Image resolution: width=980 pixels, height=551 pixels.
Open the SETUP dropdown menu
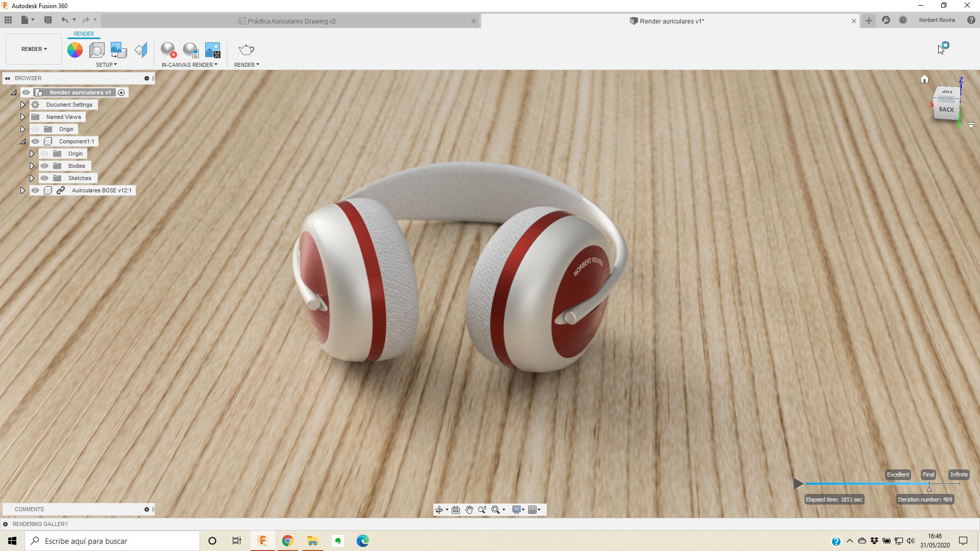106,65
